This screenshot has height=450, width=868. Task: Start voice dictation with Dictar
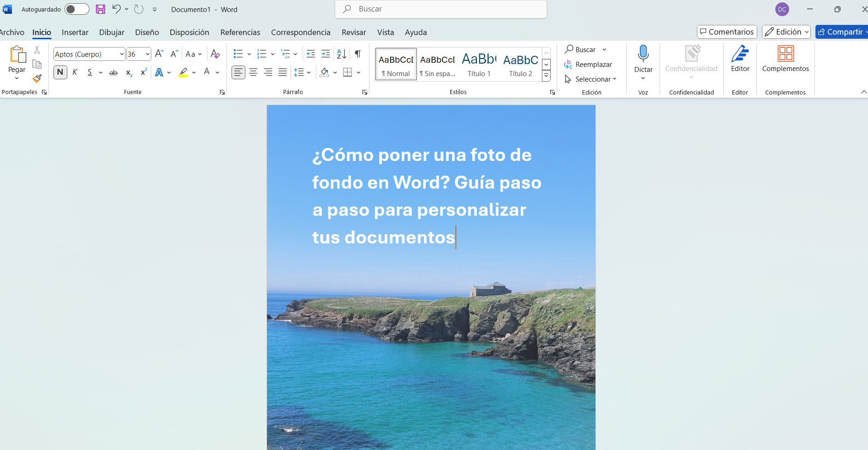click(x=643, y=59)
